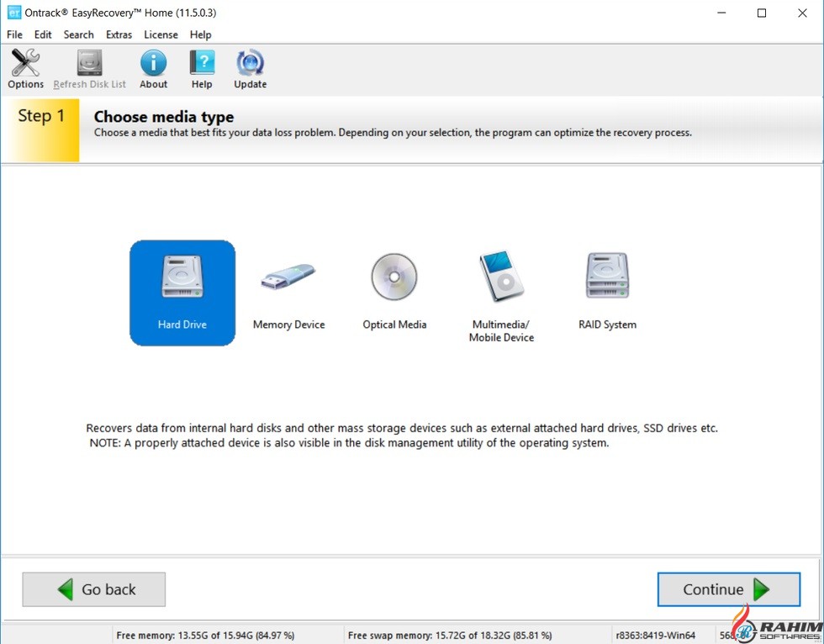Close the EasyRecovery window
Screen dimensions: 824x644
click(802, 13)
